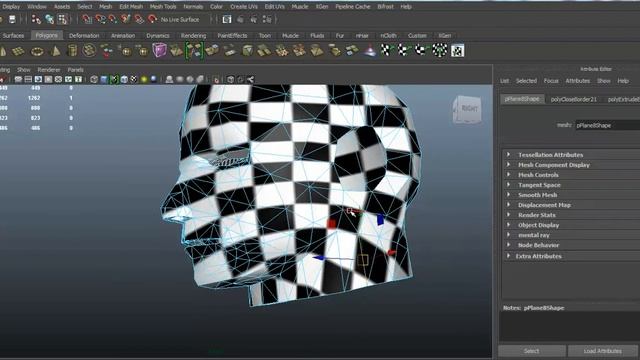Viewport: 640px width, 360px height.
Task: Click the green-bracketed mirror shelf icon
Action: point(194,51)
